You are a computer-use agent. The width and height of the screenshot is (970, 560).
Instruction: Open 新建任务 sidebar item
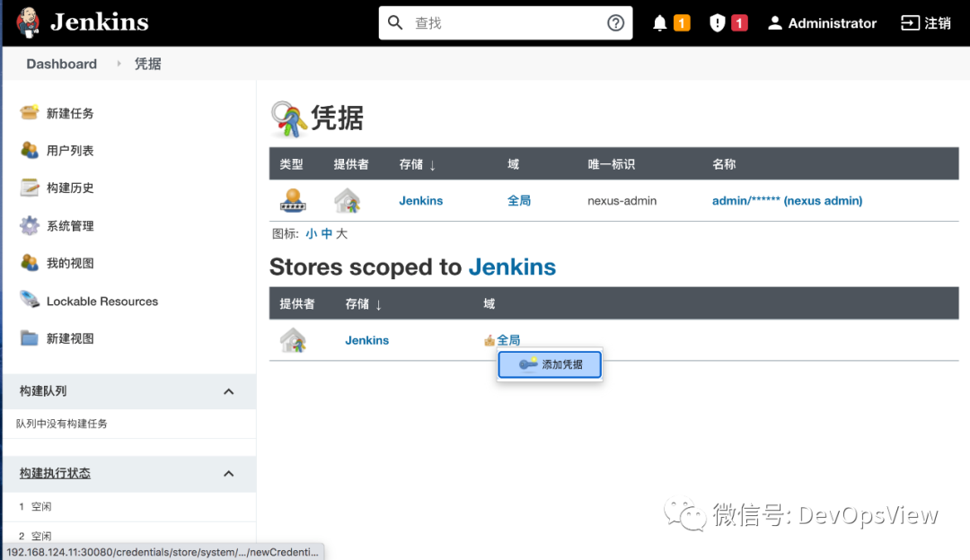(70, 113)
